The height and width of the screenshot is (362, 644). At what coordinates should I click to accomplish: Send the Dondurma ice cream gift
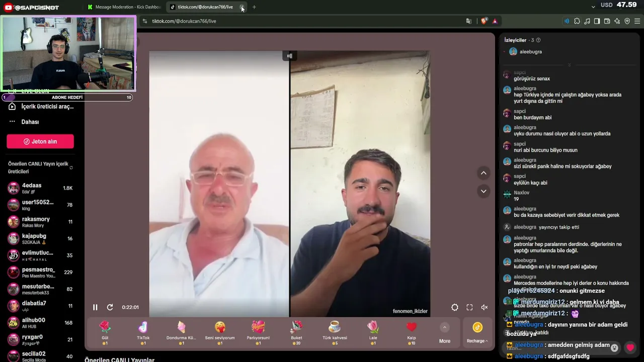(181, 333)
